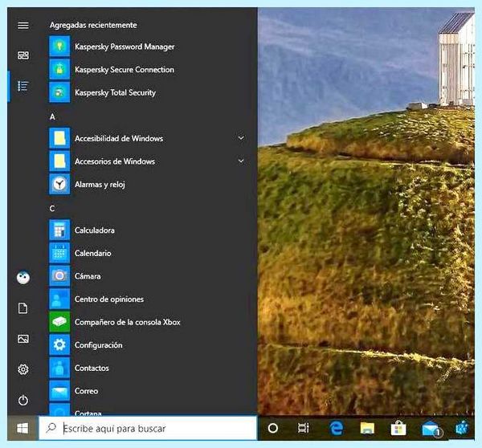Click the Cámara app icon
This screenshot has width=482, height=448.
click(59, 276)
